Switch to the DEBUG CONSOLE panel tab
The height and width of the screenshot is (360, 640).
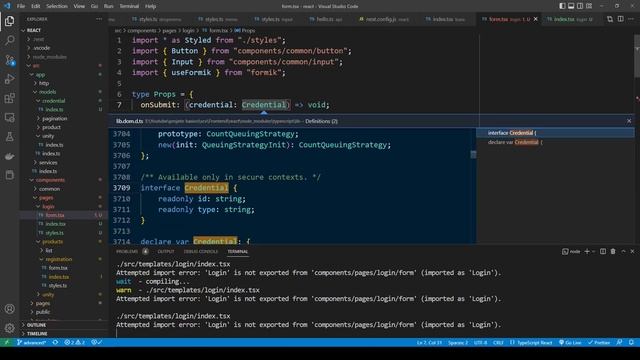(201, 251)
